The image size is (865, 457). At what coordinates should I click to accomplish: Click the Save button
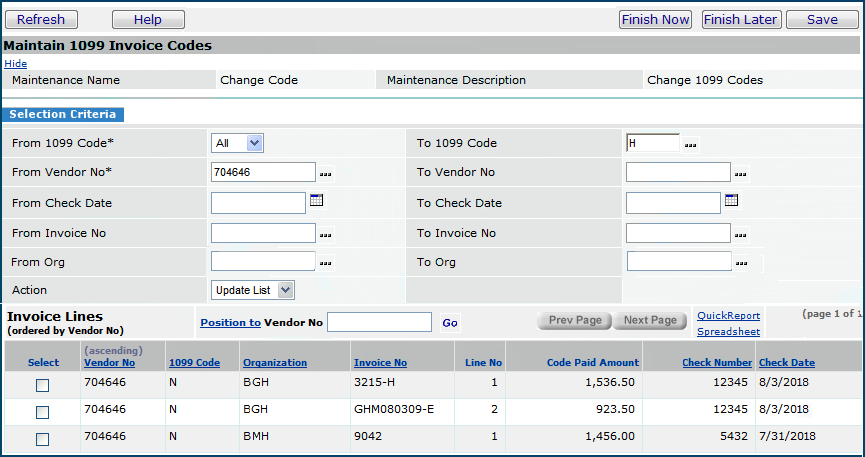click(822, 20)
